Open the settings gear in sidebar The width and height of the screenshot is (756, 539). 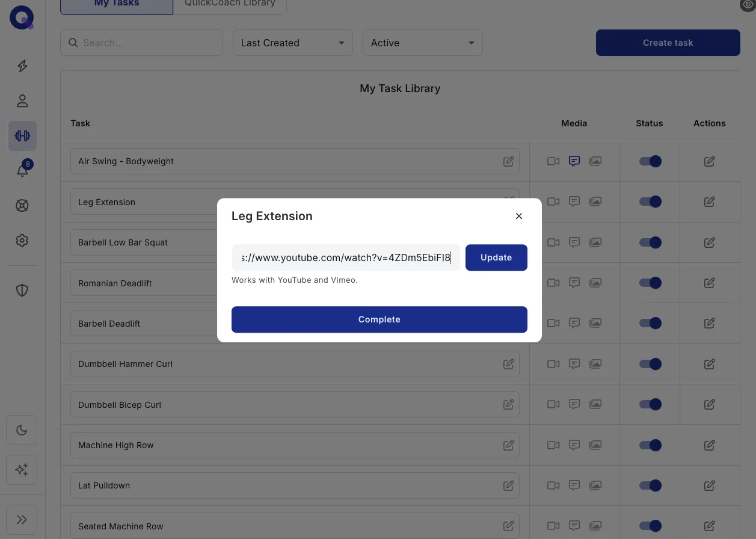coord(22,241)
